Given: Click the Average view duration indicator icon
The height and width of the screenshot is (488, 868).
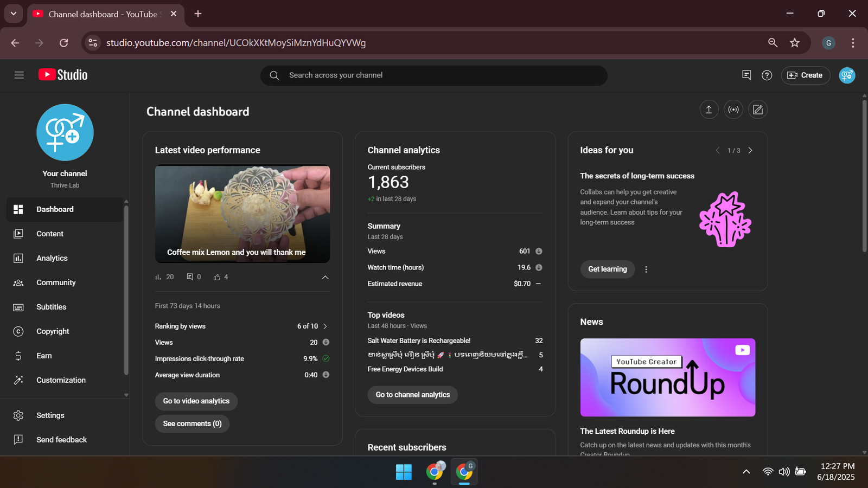Looking at the screenshot, I should (326, 375).
